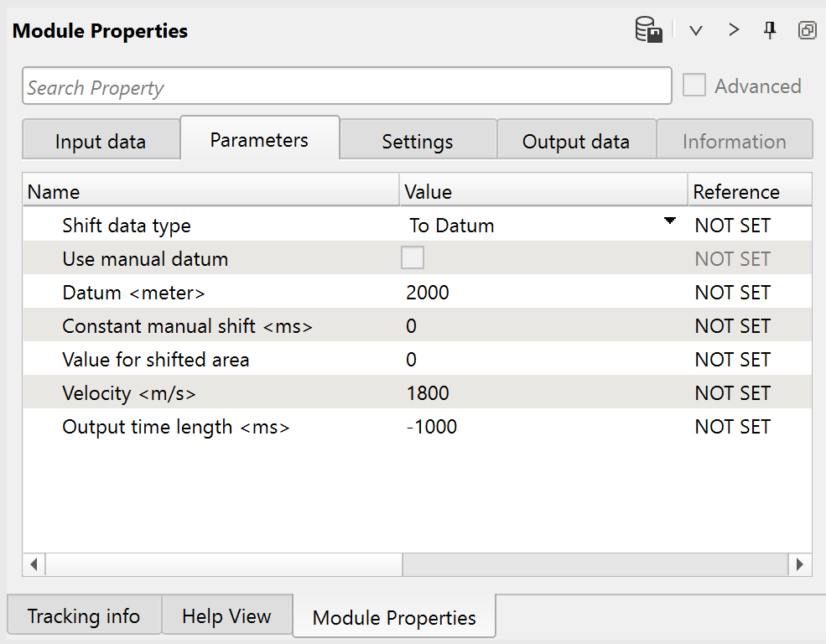Click the down chevron icon in the header
The width and height of the screenshot is (826, 644).
pyautogui.click(x=695, y=31)
